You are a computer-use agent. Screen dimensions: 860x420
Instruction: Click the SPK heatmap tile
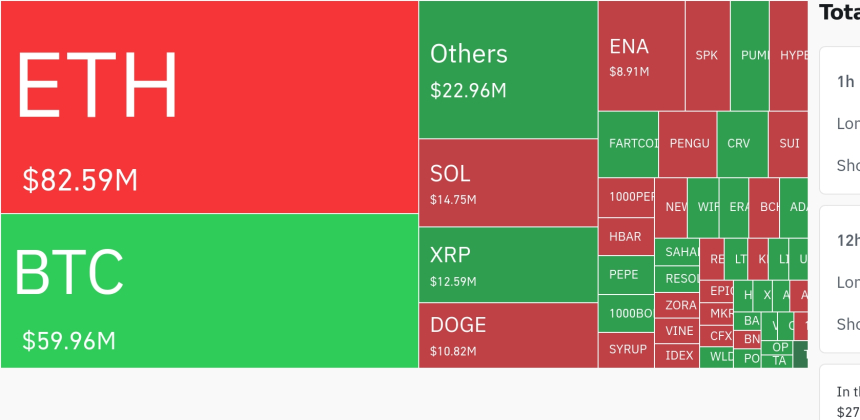coord(707,56)
